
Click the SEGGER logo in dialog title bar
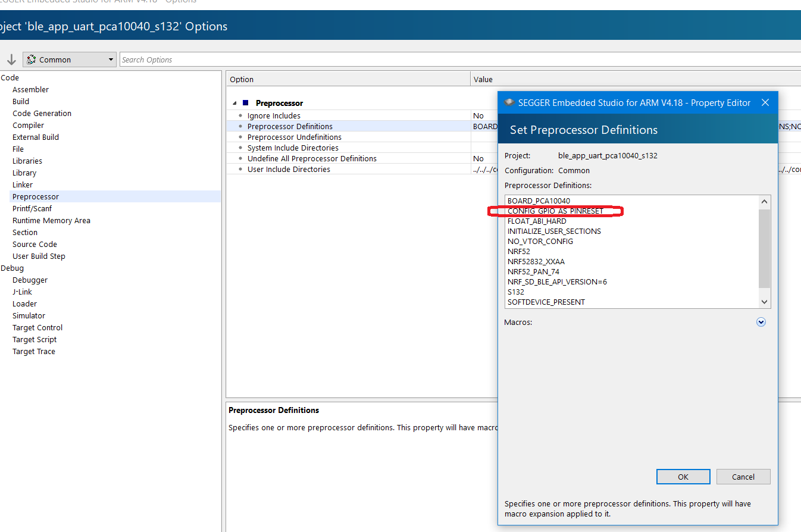[509, 102]
